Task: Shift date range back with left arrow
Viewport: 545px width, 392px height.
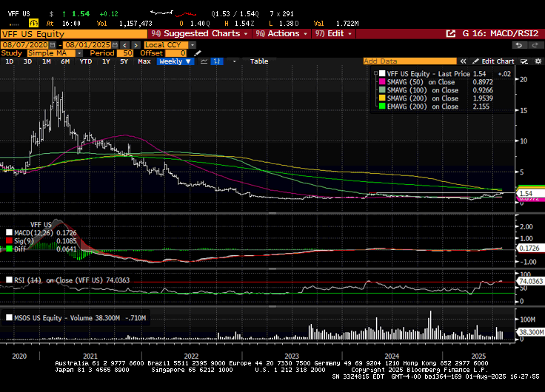Action: point(125,45)
